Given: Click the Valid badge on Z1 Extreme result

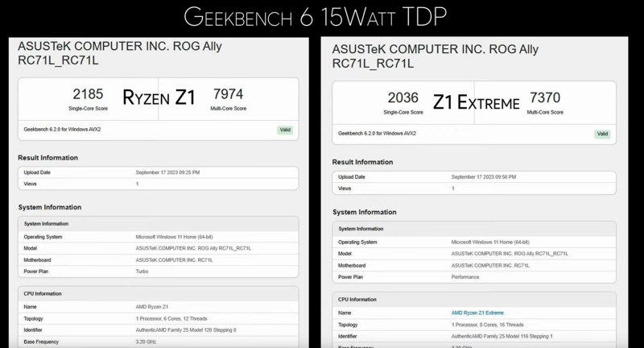Looking at the screenshot, I should (x=603, y=134).
